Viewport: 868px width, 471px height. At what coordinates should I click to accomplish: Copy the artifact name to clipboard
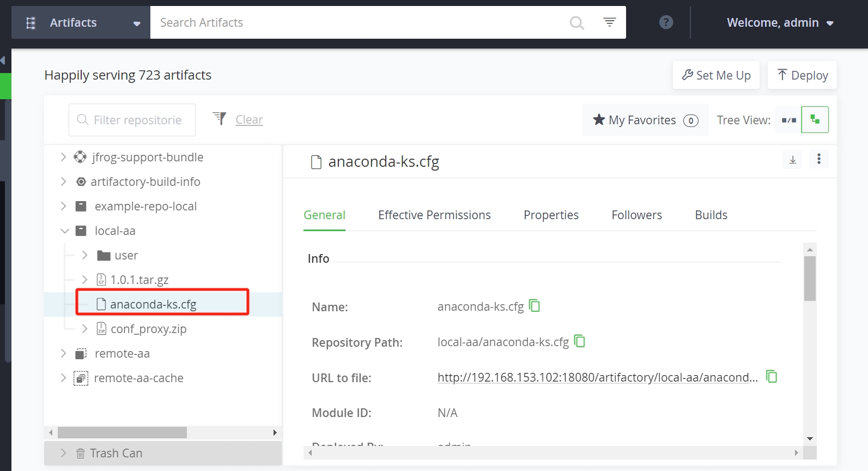coord(535,306)
